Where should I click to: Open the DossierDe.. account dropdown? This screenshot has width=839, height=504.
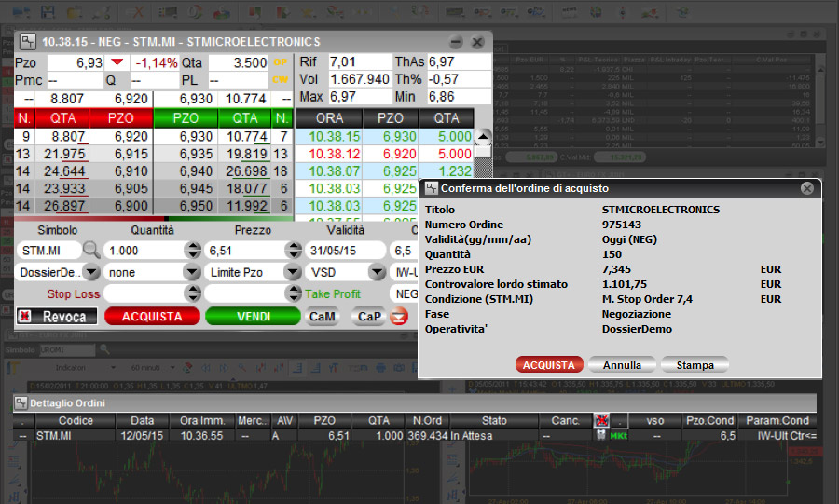click(x=91, y=272)
